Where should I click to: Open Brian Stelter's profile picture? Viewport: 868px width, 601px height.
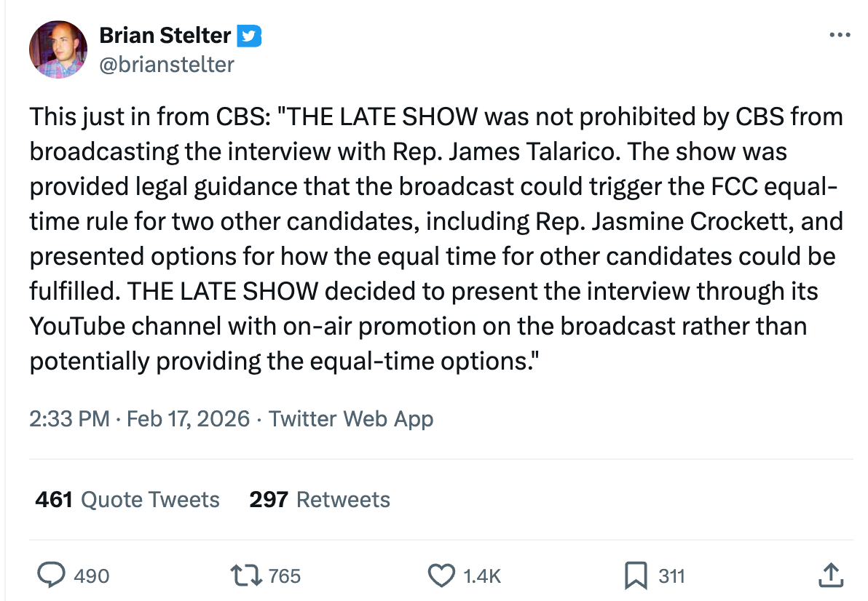58,49
